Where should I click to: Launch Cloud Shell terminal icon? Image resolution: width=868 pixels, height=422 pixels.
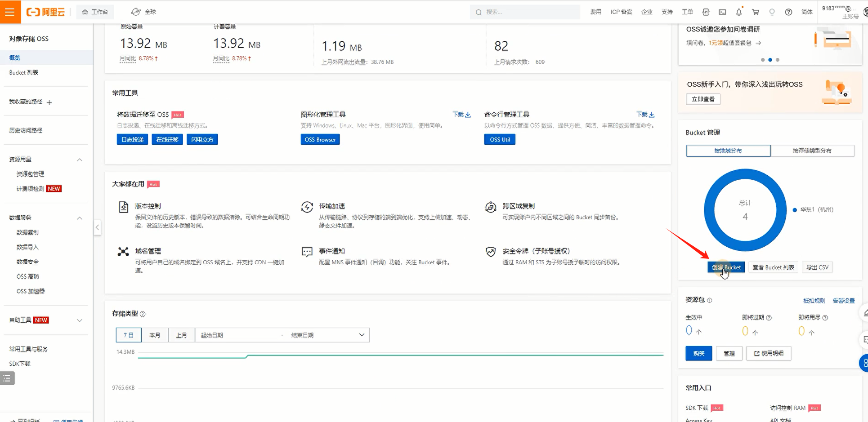[x=722, y=12]
